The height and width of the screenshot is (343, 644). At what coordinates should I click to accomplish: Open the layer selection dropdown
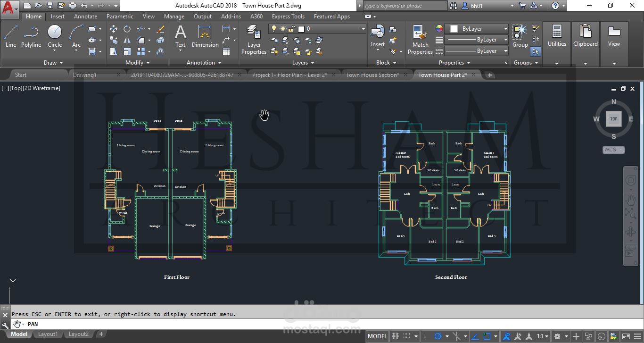coord(363,29)
